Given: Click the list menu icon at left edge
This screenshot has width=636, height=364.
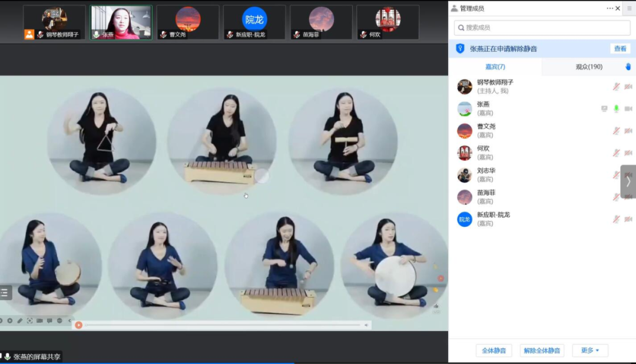Looking at the screenshot, I should pyautogui.click(x=5, y=293).
